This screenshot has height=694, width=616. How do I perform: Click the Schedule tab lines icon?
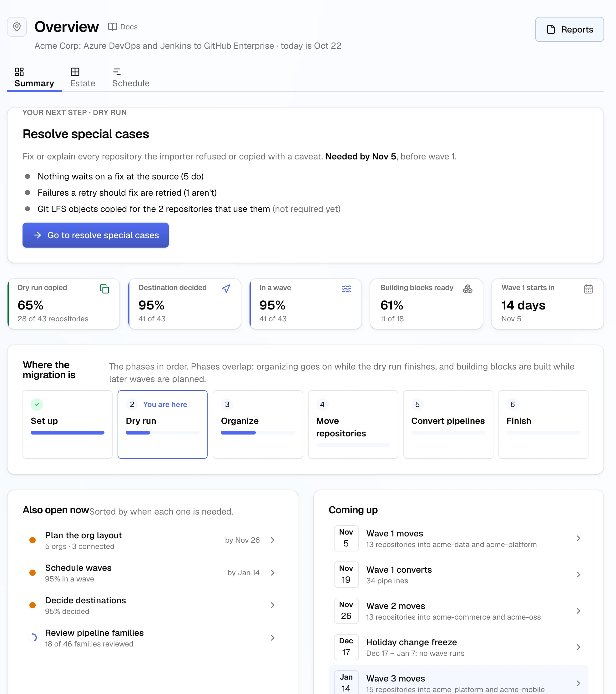click(x=117, y=72)
